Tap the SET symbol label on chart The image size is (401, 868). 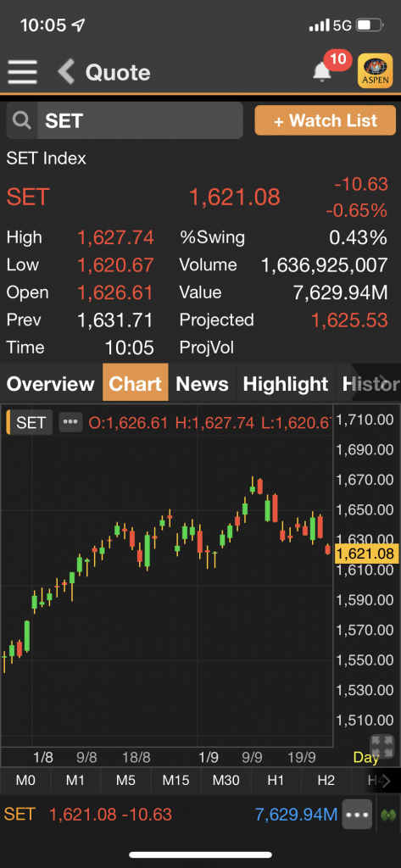point(31,423)
